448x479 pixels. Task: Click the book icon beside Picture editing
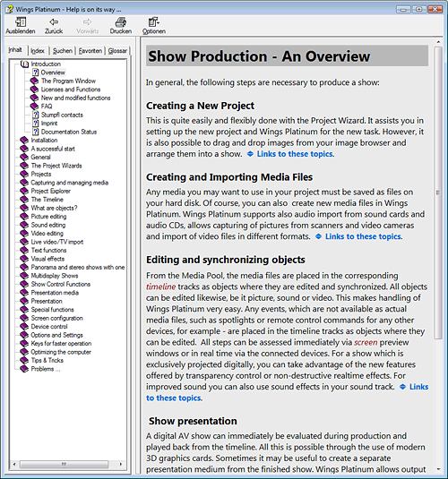24,217
